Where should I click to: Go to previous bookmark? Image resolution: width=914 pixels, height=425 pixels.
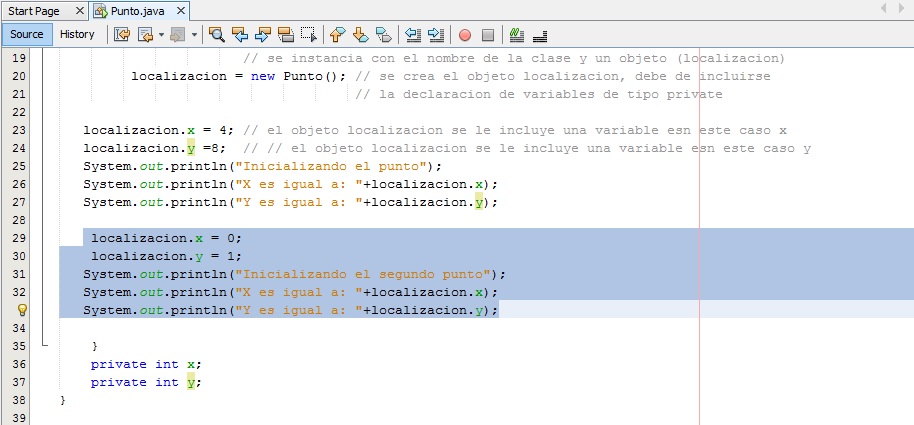click(x=337, y=34)
